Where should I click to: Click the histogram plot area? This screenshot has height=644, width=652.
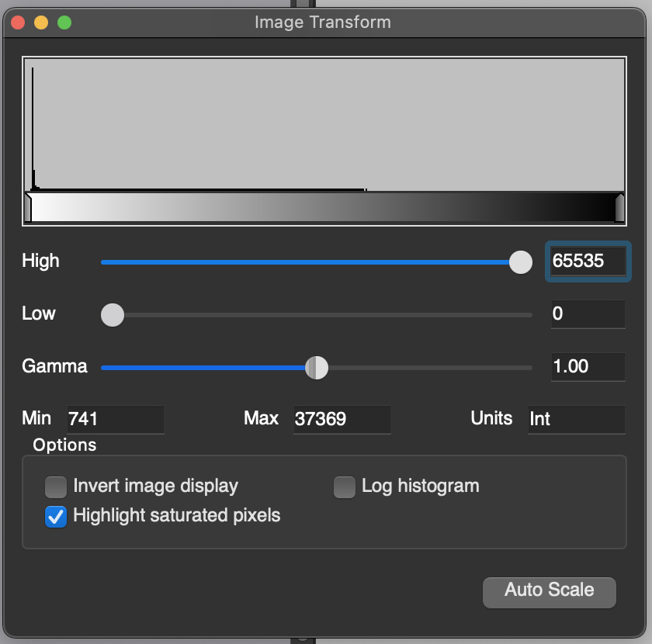click(324, 125)
